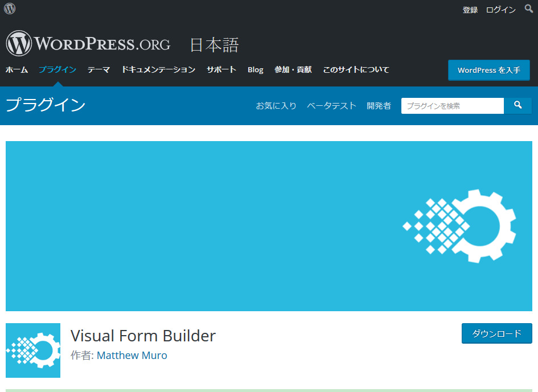
Task: Click the Visual Form Builder banner image
Action: 269,226
